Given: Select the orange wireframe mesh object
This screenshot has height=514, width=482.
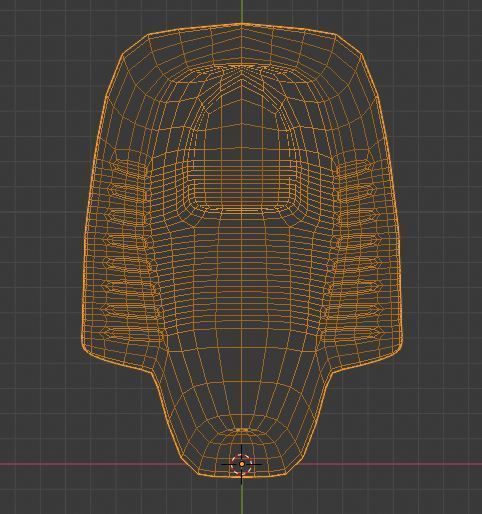Looking at the screenshot, I should tap(242, 250).
